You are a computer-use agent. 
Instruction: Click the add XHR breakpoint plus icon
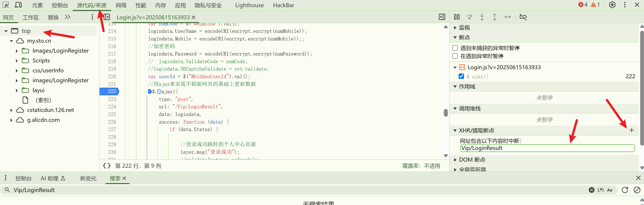point(631,130)
